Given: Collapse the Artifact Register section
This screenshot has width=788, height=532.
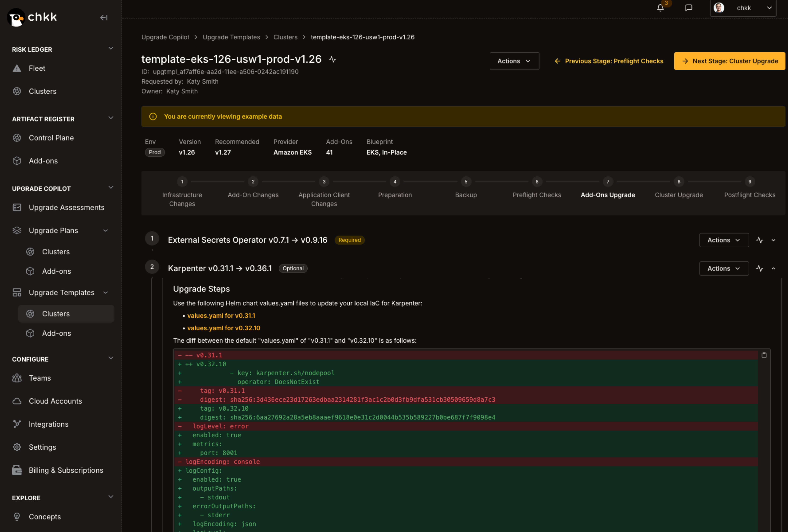Looking at the screenshot, I should 111,118.
